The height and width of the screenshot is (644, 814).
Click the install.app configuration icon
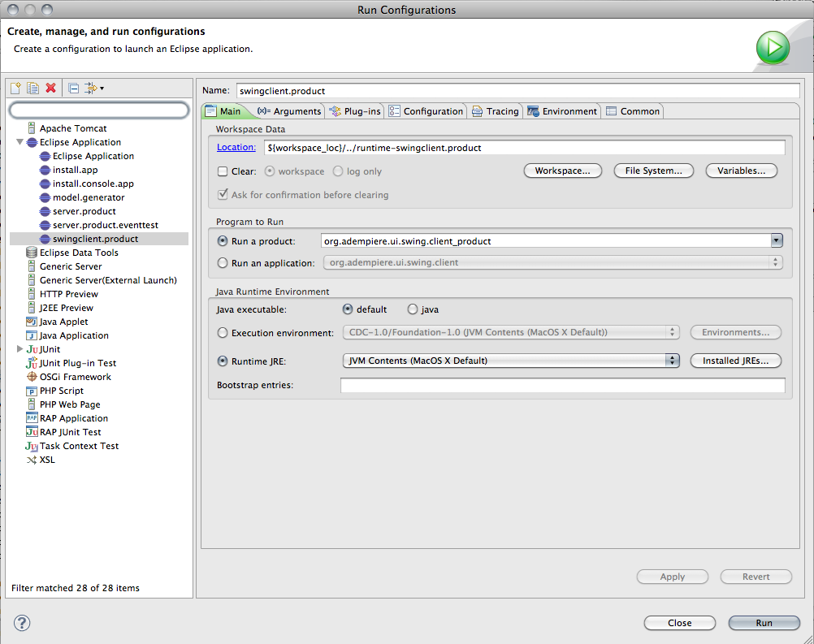(45, 170)
